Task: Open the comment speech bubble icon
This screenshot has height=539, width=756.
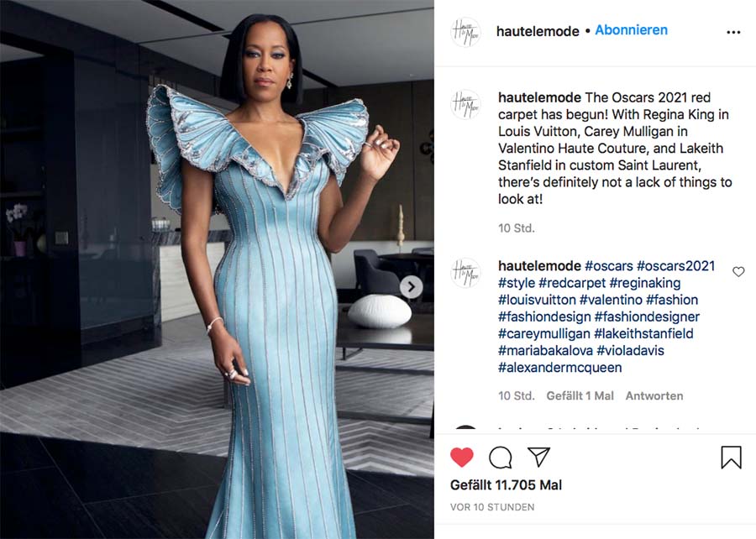Action: pyautogui.click(x=500, y=457)
